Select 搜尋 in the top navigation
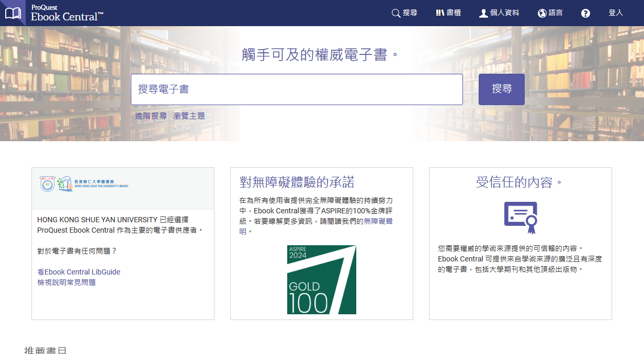This screenshot has height=354, width=644. (410, 13)
